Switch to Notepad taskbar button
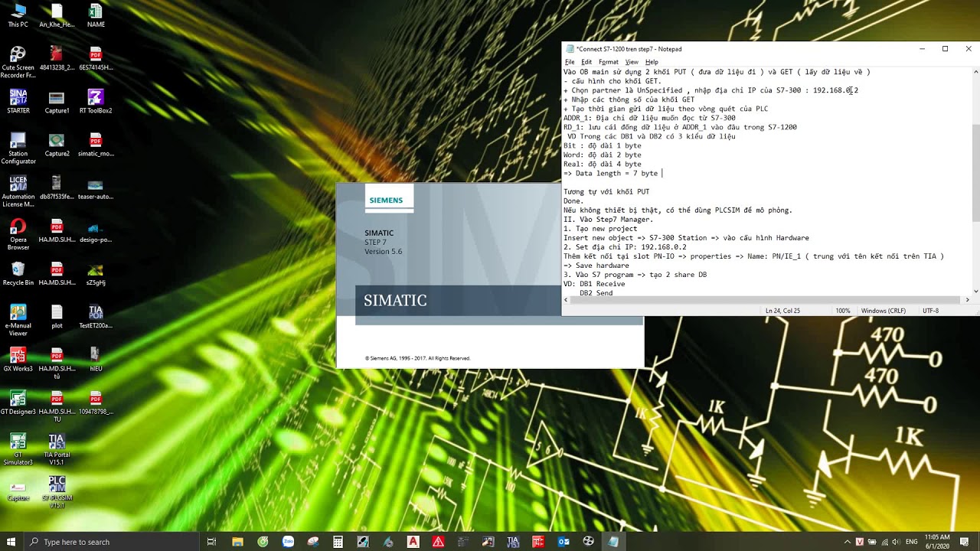 pyautogui.click(x=613, y=542)
